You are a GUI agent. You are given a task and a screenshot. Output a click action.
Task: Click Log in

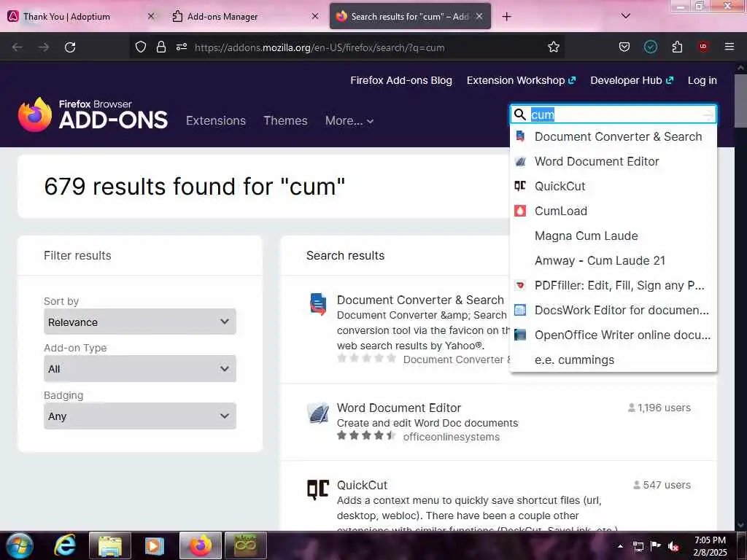click(x=703, y=80)
